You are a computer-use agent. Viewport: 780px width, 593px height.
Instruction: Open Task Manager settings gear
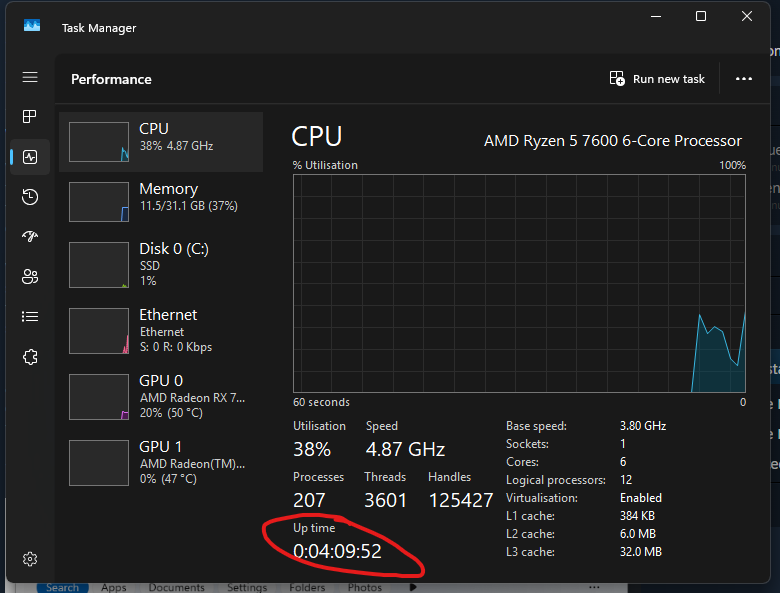(x=30, y=559)
